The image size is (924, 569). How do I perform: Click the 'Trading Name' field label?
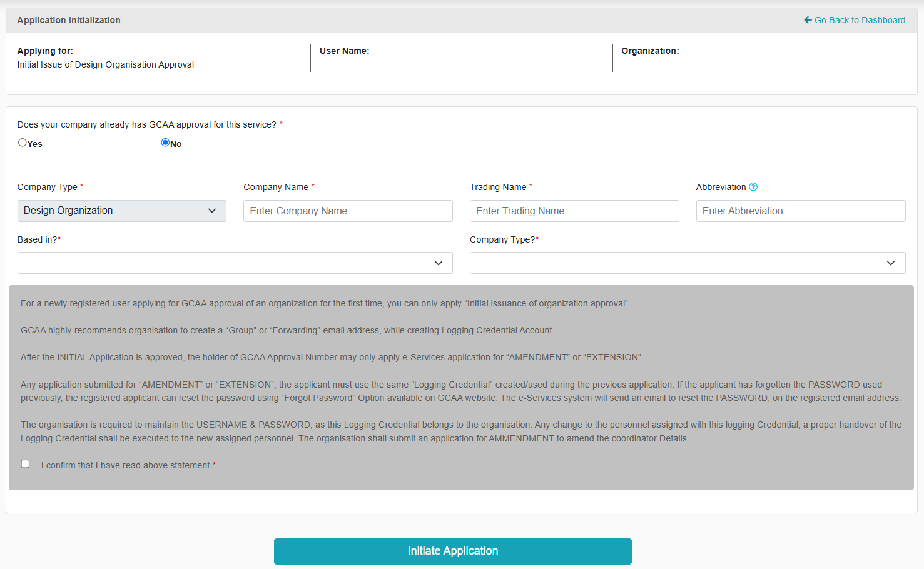(x=498, y=187)
